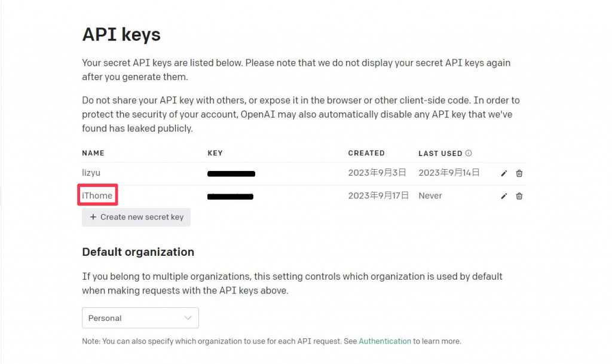Delete the lizyu API key

[519, 173]
